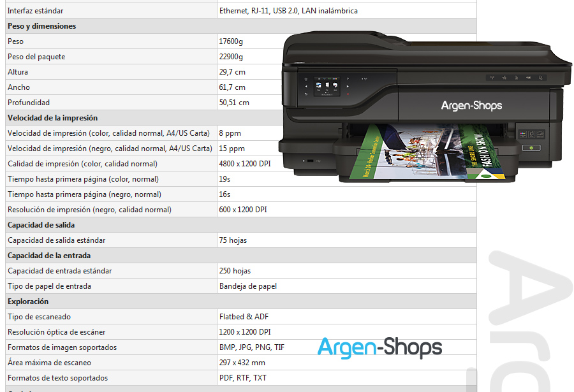This screenshot has height=392, width=574.
Task: Select the 'Peso' row label
Action: coord(15,41)
